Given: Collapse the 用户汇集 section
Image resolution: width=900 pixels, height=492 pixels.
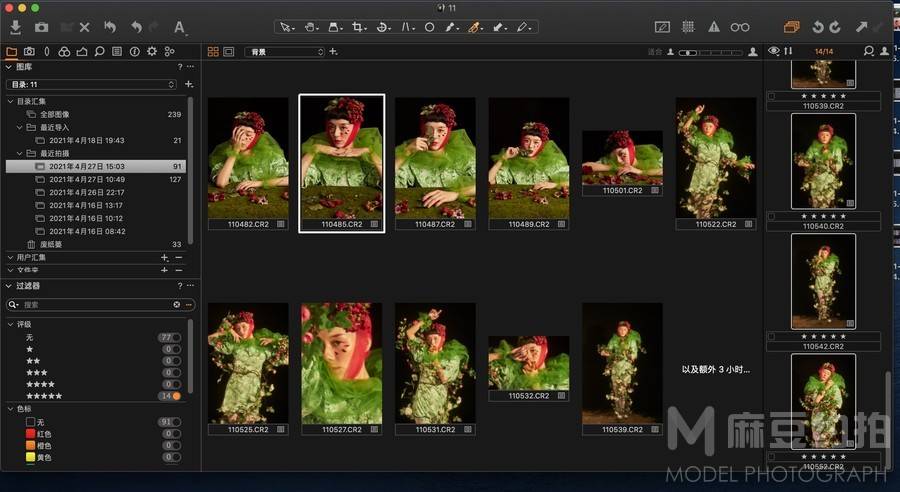Looking at the screenshot, I should click(10, 257).
